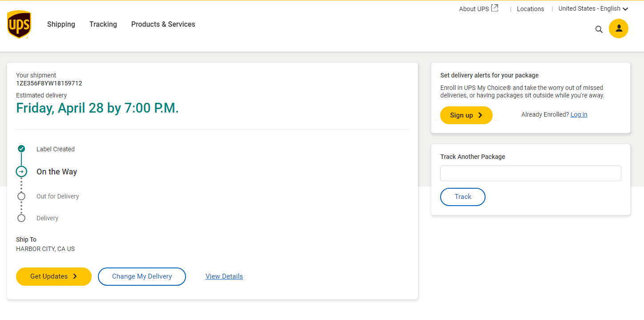Focus the Track Another Package input field
Screen dimensions: 644x320
tap(530, 174)
